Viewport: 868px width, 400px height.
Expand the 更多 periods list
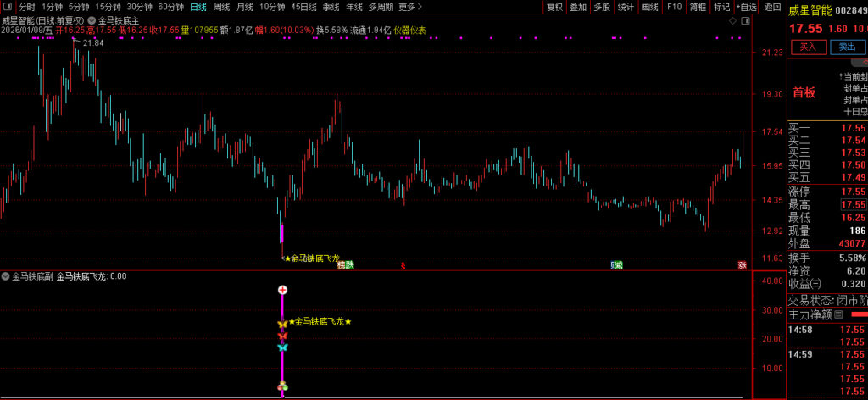point(410,7)
